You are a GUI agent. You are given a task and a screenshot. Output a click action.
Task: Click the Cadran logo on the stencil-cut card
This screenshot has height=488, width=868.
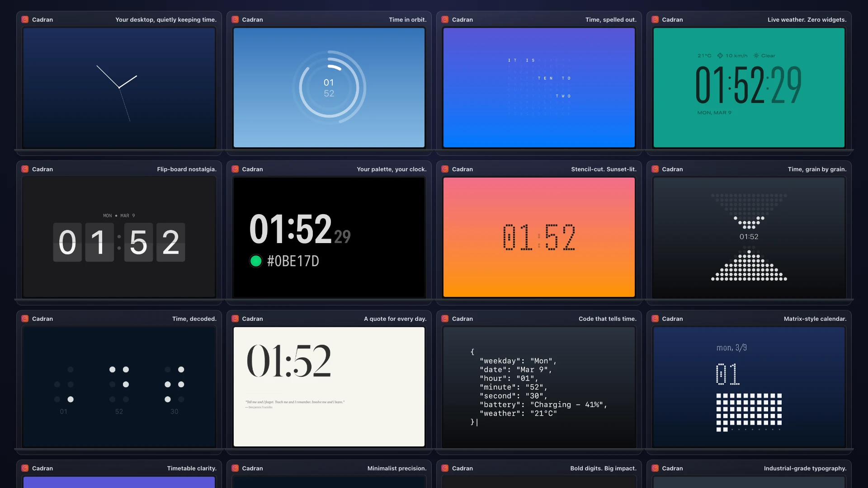tap(445, 169)
